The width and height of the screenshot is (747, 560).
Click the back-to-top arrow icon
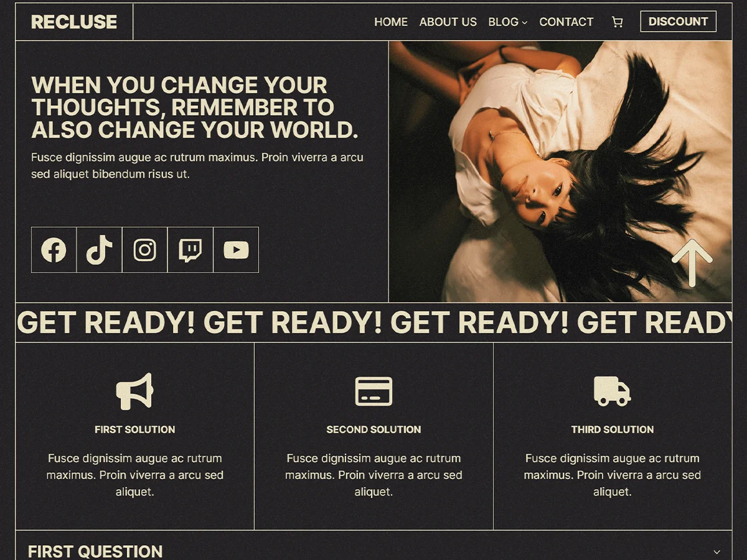[692, 263]
